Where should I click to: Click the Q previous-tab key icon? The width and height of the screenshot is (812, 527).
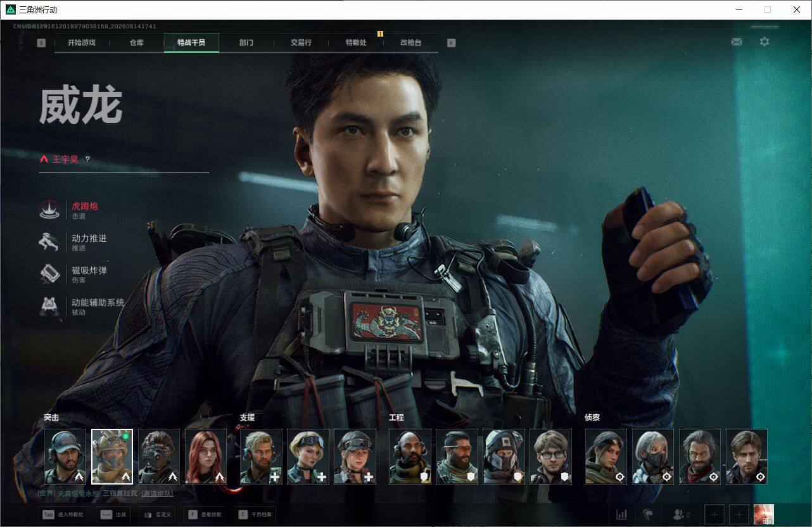tap(41, 43)
